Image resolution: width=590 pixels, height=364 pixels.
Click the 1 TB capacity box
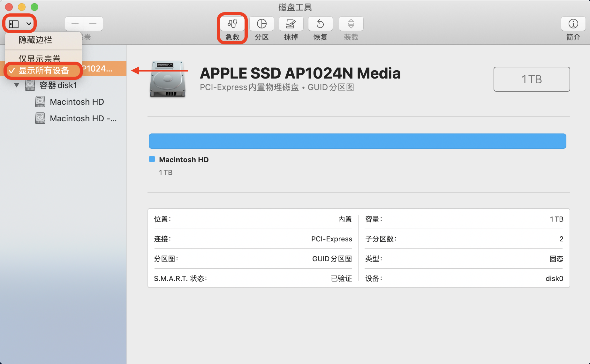coord(532,79)
